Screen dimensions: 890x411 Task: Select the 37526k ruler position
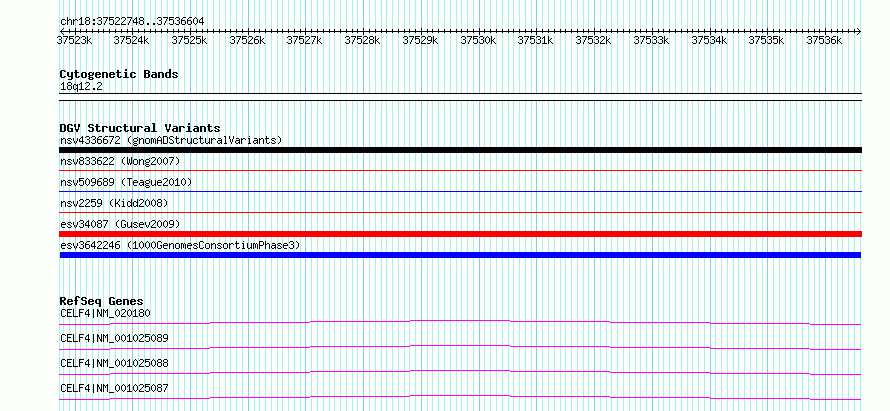(247, 40)
